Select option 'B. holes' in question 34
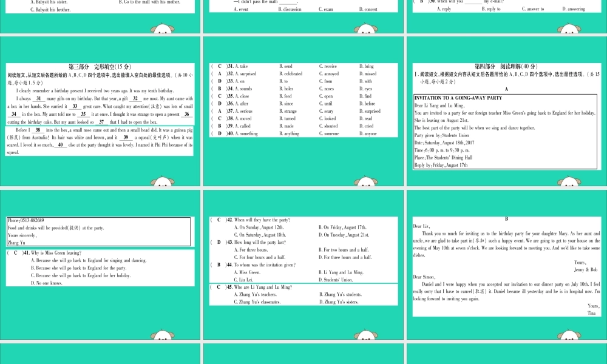 pos(286,89)
